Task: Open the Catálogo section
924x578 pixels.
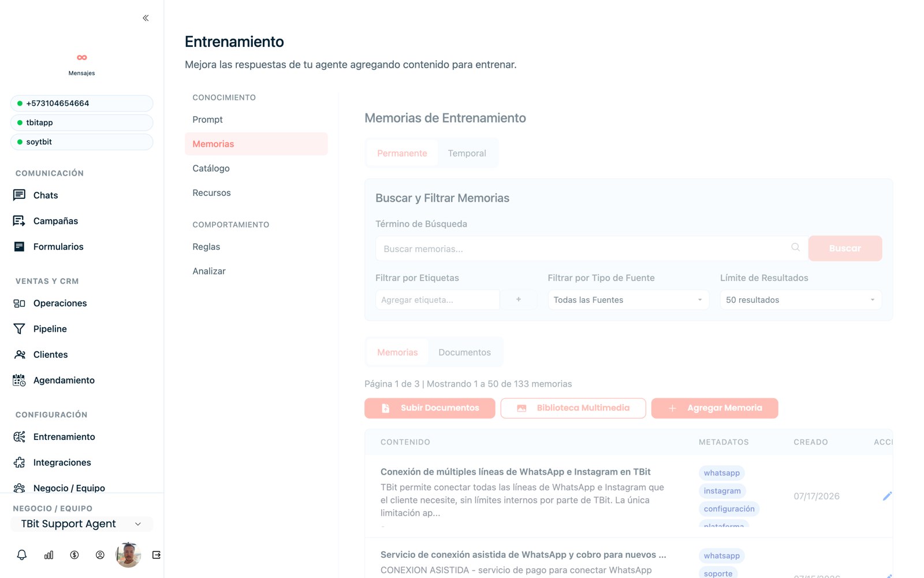Action: (x=211, y=168)
